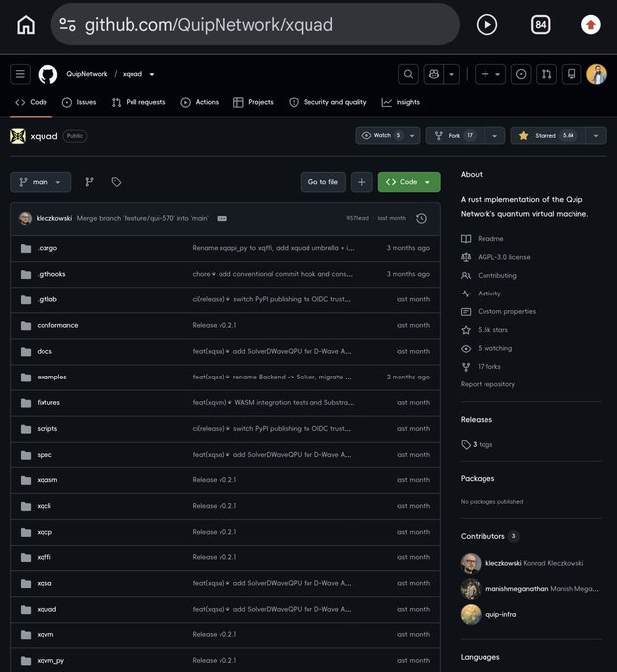Open kleczkowski commit author link
Image resolution: width=617 pixels, height=672 pixels.
click(54, 218)
